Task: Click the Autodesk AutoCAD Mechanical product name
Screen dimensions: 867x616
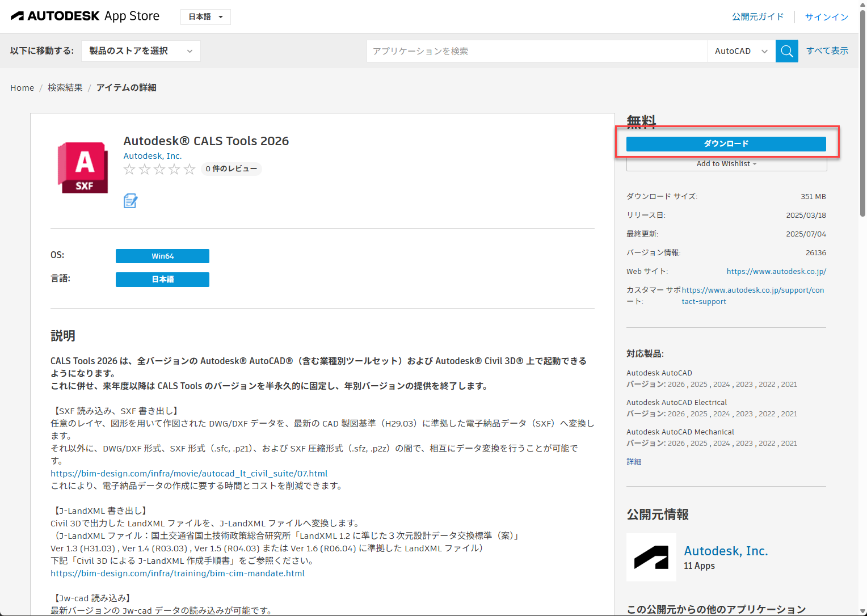Action: [x=680, y=432]
